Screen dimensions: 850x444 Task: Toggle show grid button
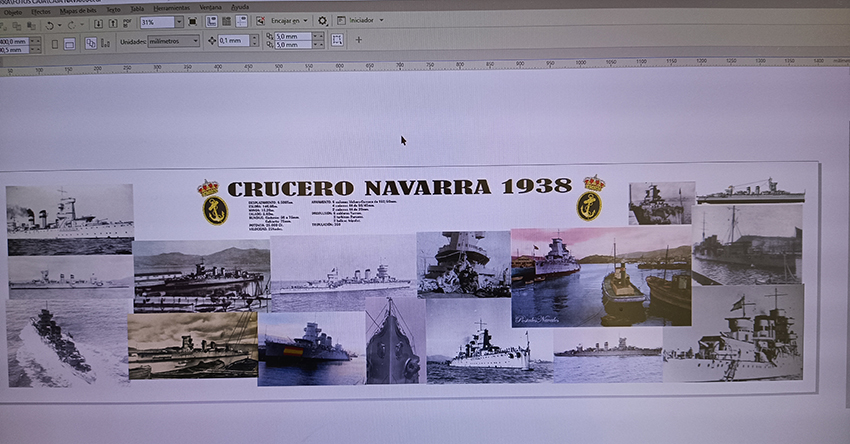coord(227,21)
